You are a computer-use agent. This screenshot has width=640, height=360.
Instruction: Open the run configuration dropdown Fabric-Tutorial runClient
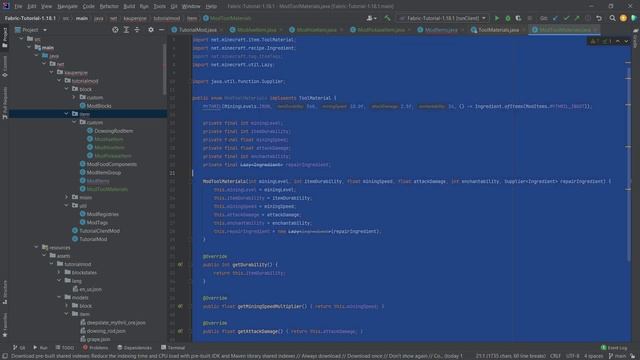pos(442,18)
